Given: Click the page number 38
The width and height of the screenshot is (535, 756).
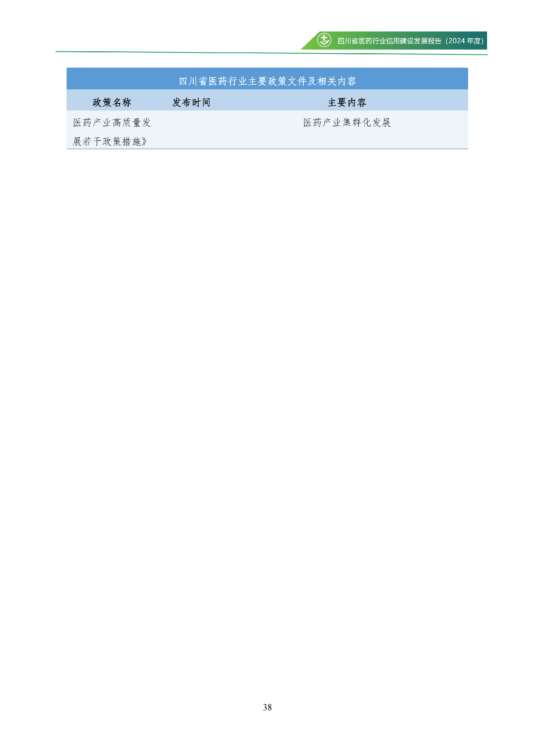Looking at the screenshot, I should coord(267,707).
